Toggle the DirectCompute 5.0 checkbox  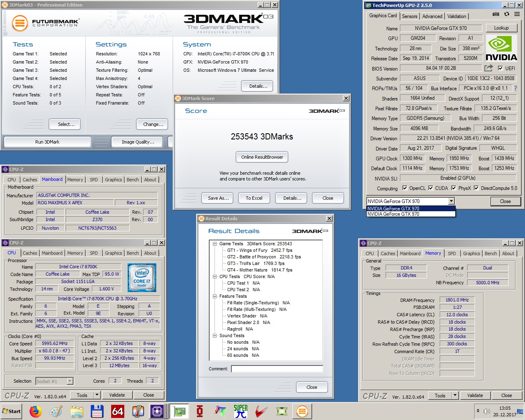(x=476, y=188)
